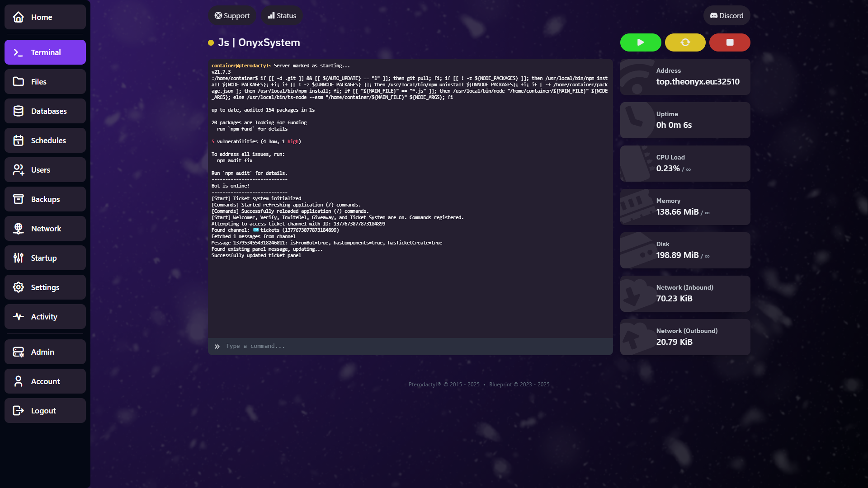Click the Network (Outbound) 20.79 KiB value
The image size is (868, 488).
pyautogui.click(x=675, y=342)
